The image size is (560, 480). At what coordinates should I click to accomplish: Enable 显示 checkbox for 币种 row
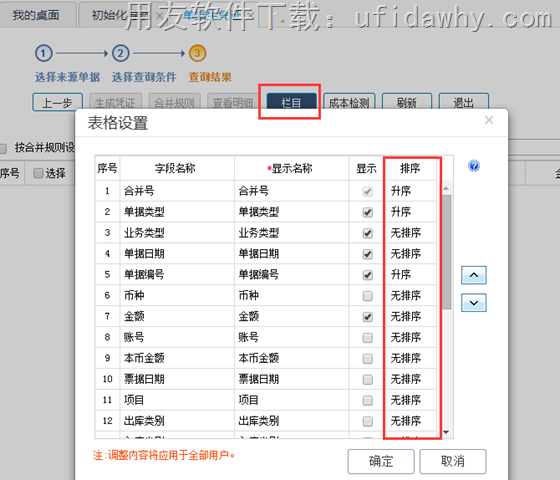click(368, 296)
